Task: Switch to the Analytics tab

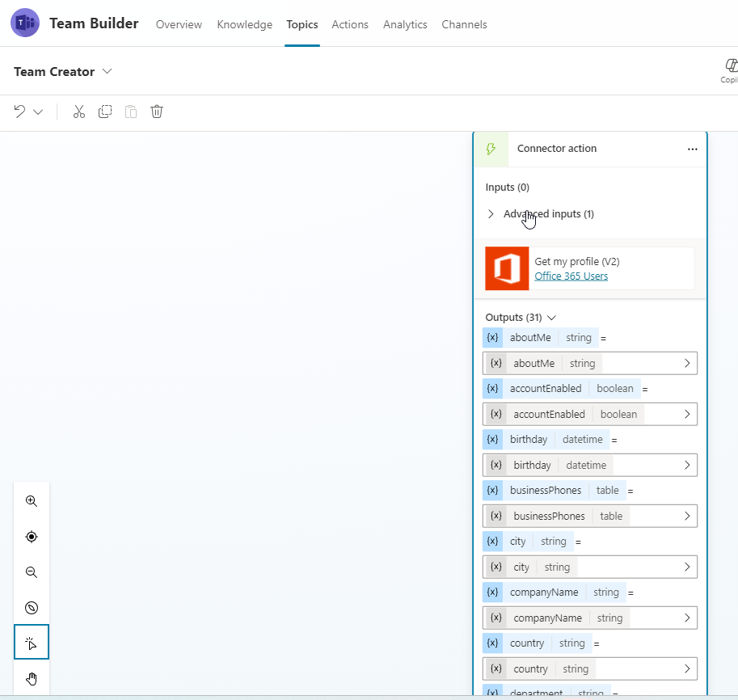Action: [405, 24]
